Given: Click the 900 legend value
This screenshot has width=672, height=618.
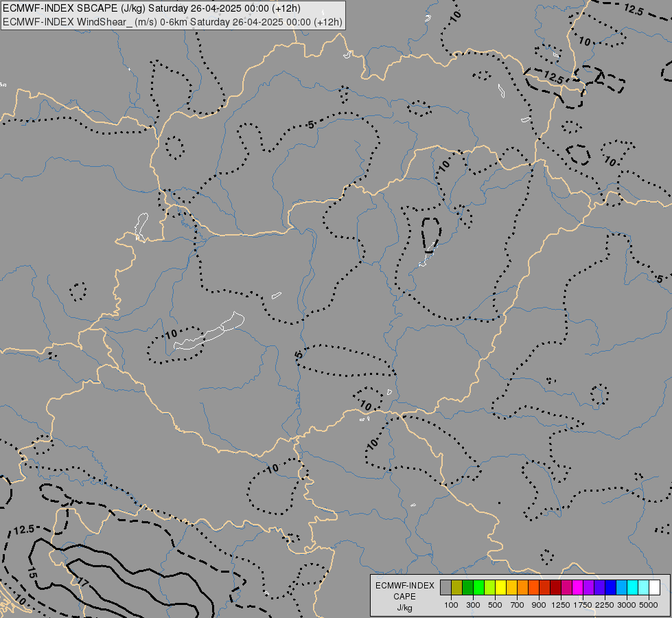Looking at the screenshot, I should tap(539, 605).
